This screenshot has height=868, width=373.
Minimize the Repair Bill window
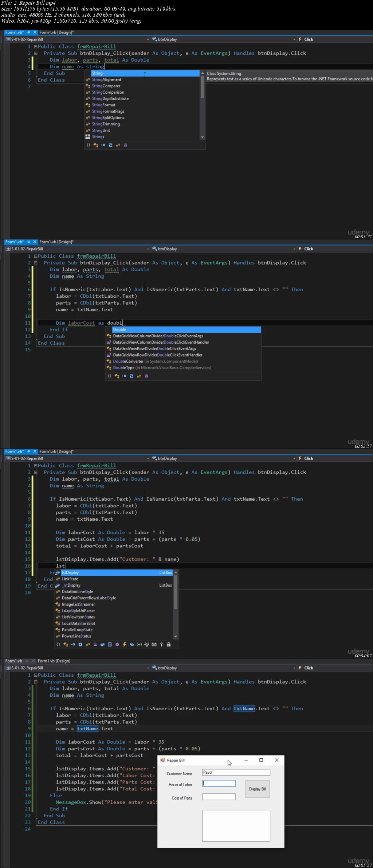click(x=246, y=760)
